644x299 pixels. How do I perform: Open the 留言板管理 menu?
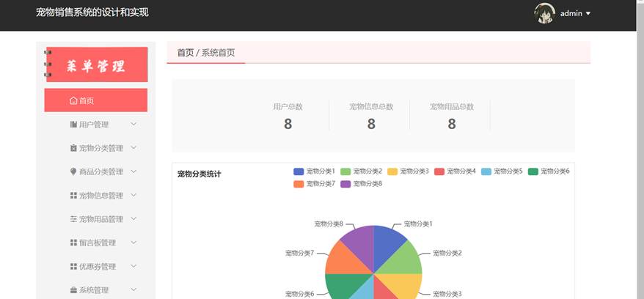tap(95, 243)
